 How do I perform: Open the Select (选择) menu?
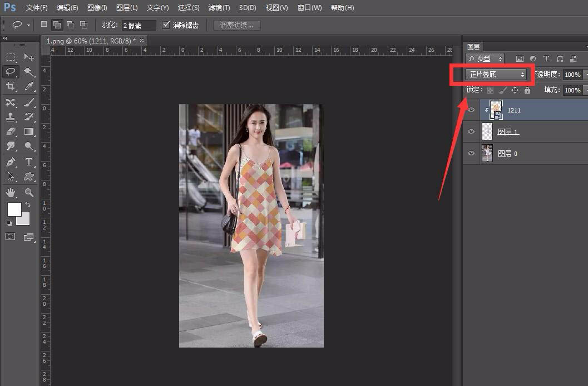tap(188, 7)
